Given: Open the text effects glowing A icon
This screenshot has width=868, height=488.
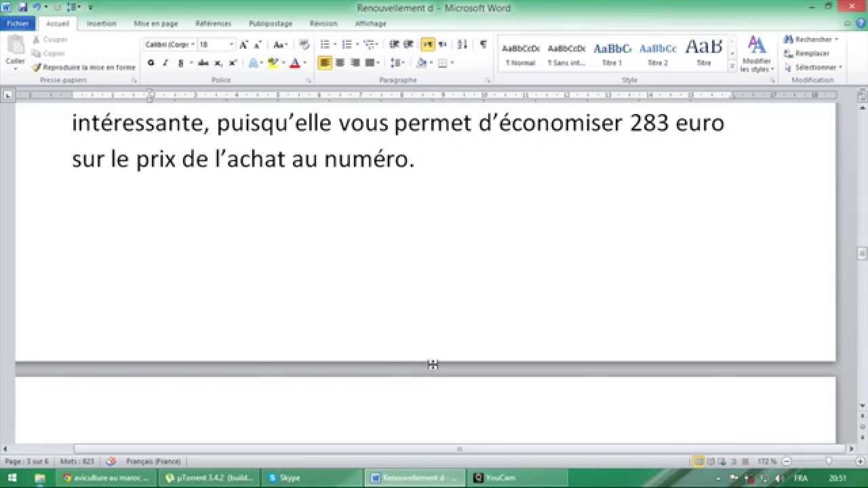Looking at the screenshot, I should (x=252, y=63).
